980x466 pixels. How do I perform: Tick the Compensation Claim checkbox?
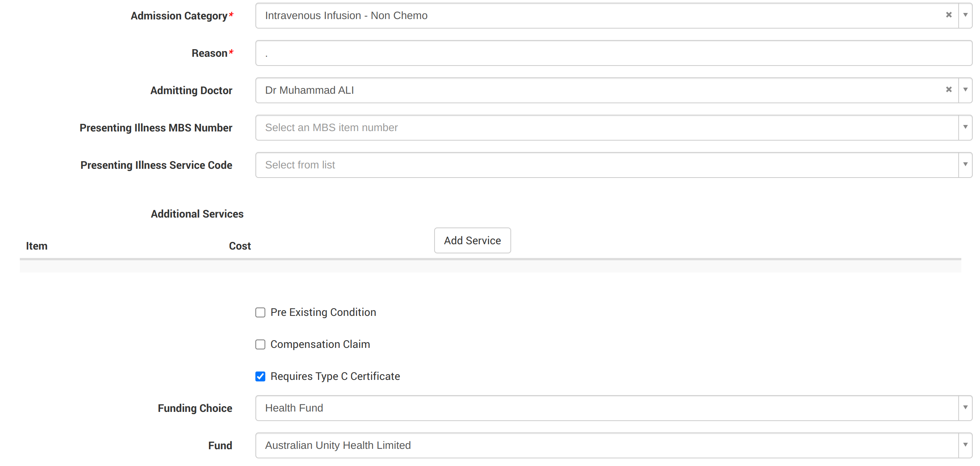pyautogui.click(x=260, y=344)
